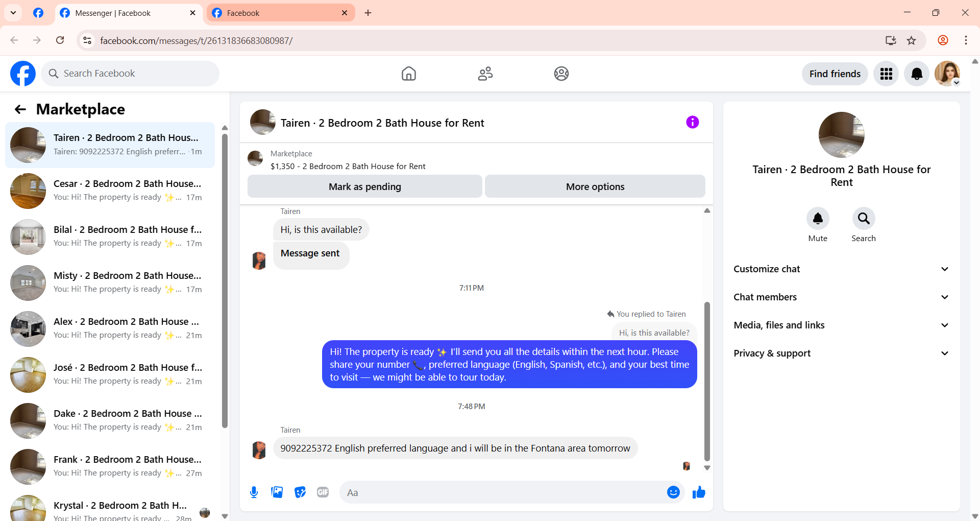Screen dimensions: 980x521
Task: Bookmark this page star icon
Action: [x=912, y=40]
